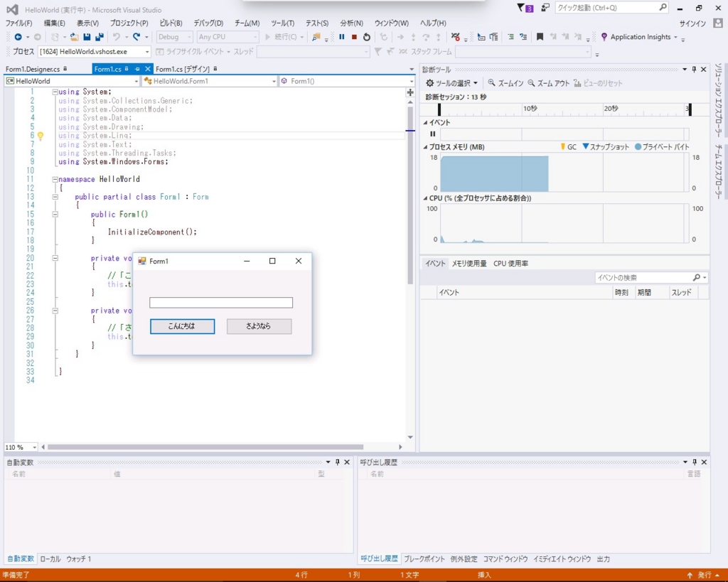The height and width of the screenshot is (582, 728).
Task: Open the ビルド(B) menu
Action: (171, 23)
